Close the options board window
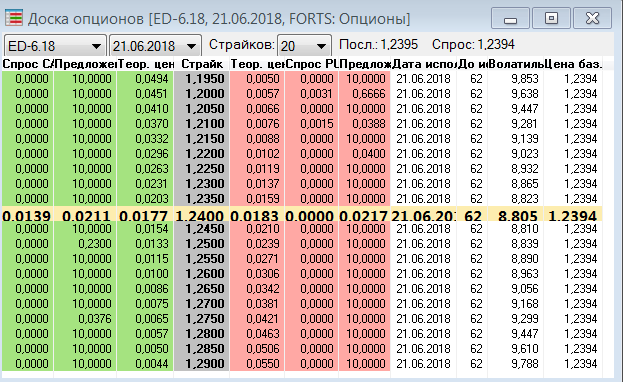Viewport: 623px width, 382px height. pyautogui.click(x=592, y=18)
